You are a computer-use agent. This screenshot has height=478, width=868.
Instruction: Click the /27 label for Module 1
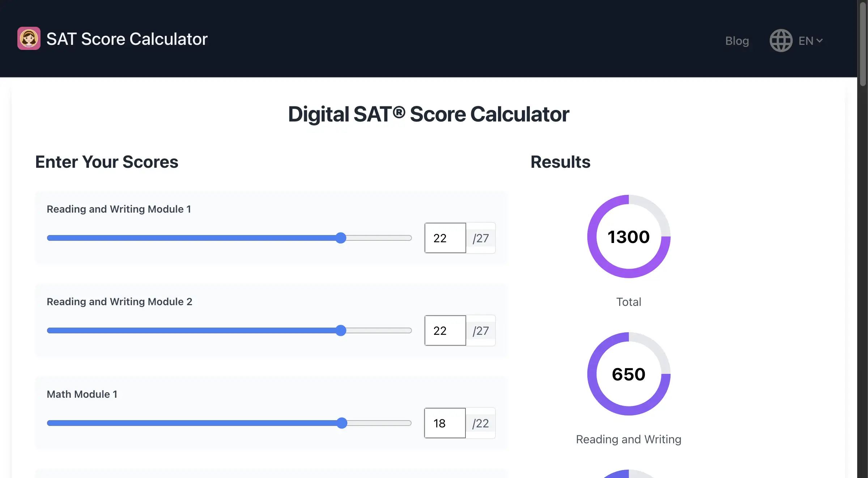(481, 238)
